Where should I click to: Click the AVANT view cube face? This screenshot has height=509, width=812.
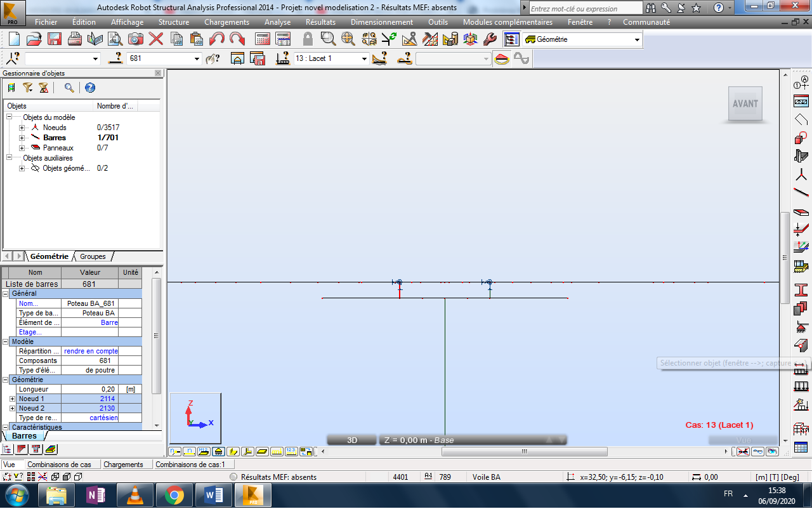[x=745, y=103]
